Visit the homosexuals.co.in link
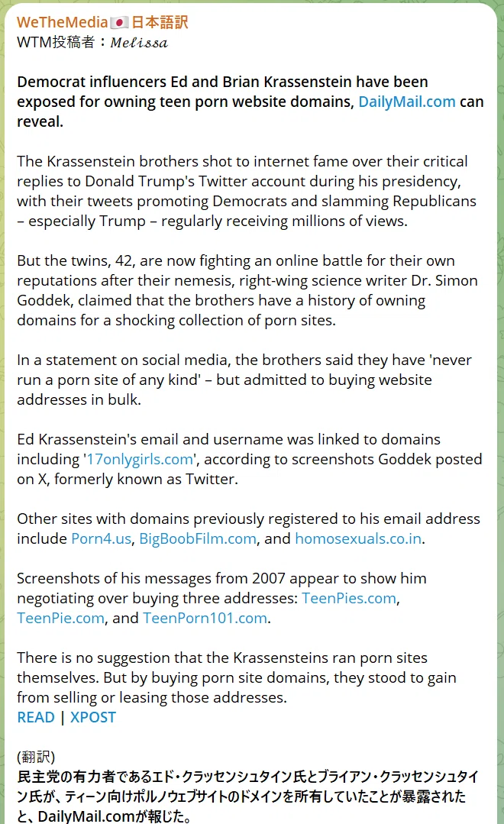The height and width of the screenshot is (824, 504). point(358,538)
